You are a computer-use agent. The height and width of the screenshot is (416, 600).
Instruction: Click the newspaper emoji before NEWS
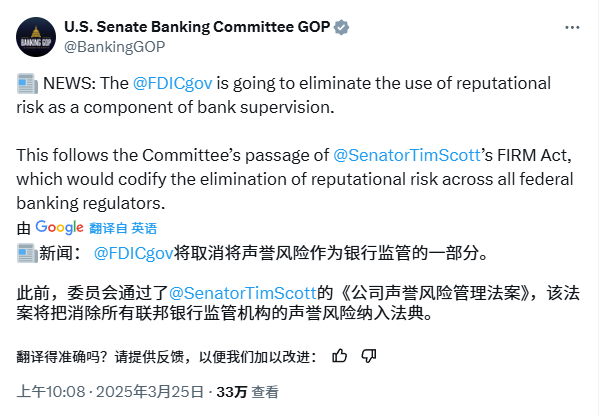coord(27,84)
